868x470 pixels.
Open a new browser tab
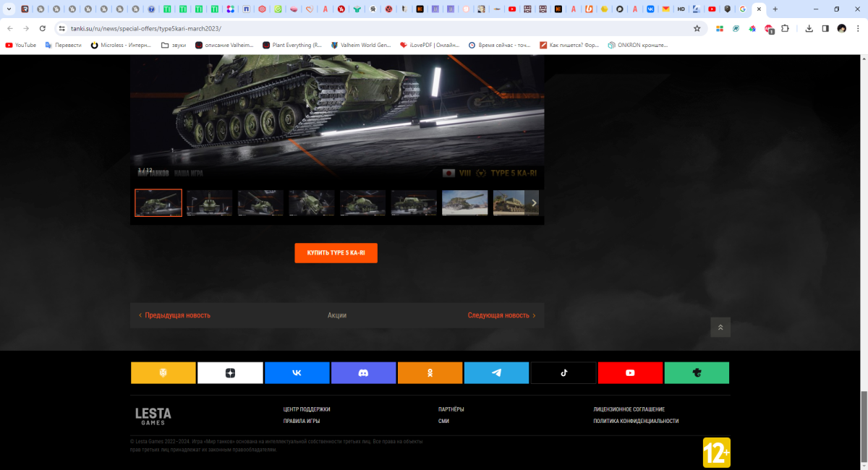click(775, 9)
